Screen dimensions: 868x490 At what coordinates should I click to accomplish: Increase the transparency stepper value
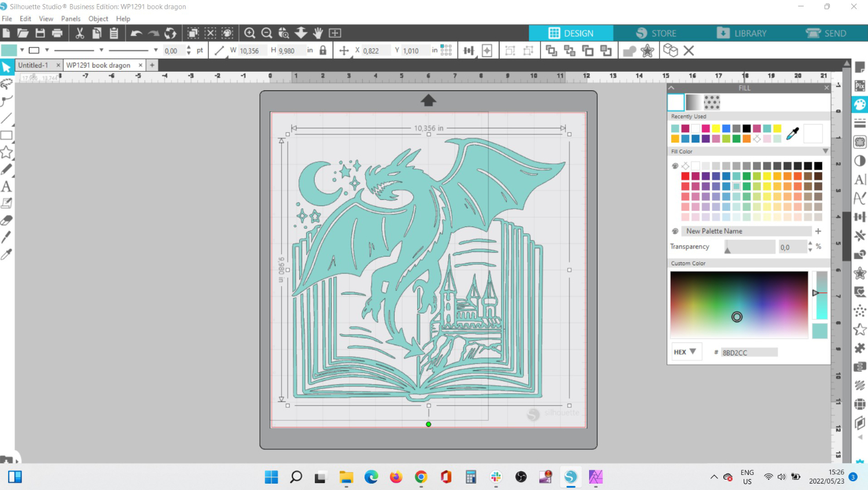[810, 244]
